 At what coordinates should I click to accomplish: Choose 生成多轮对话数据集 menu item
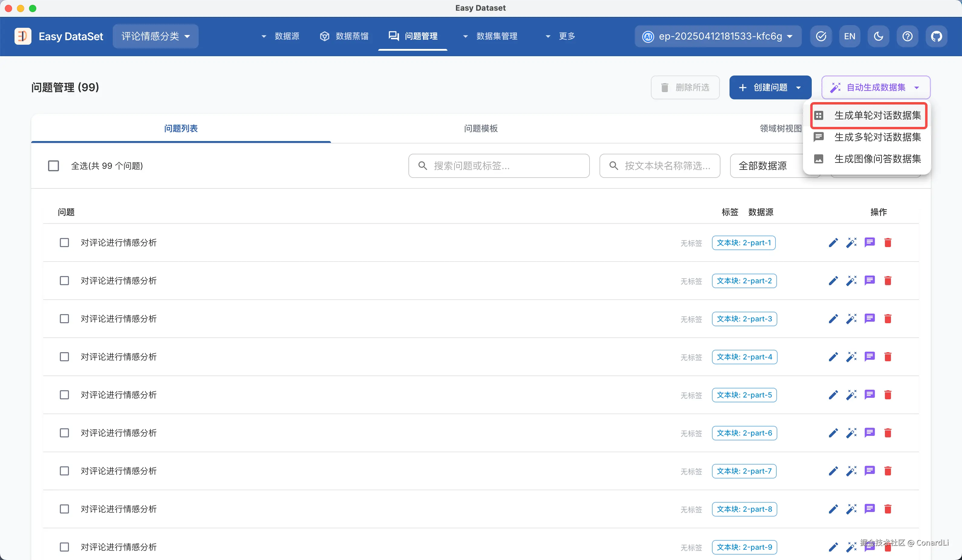tap(877, 137)
